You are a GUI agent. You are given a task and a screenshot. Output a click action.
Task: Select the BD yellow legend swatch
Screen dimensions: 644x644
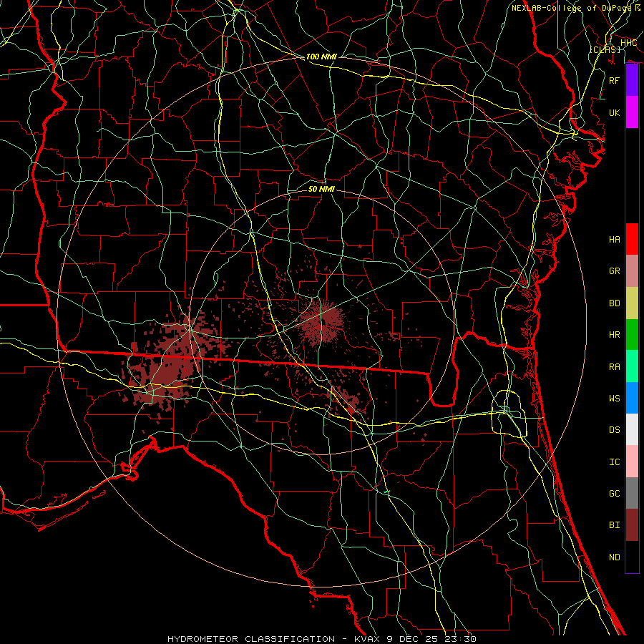(x=632, y=303)
